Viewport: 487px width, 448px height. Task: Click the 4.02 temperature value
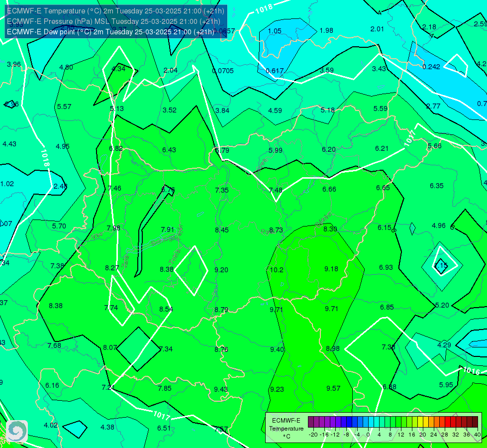51,425
